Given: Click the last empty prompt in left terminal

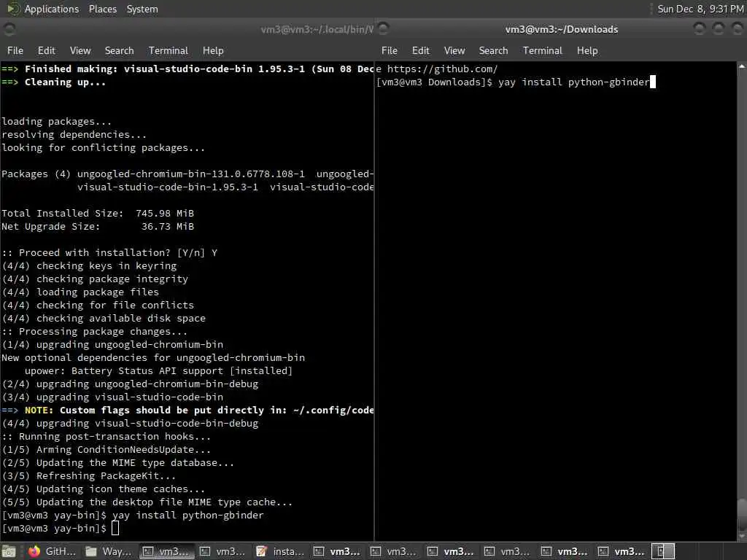Looking at the screenshot, I should click(x=61, y=528).
